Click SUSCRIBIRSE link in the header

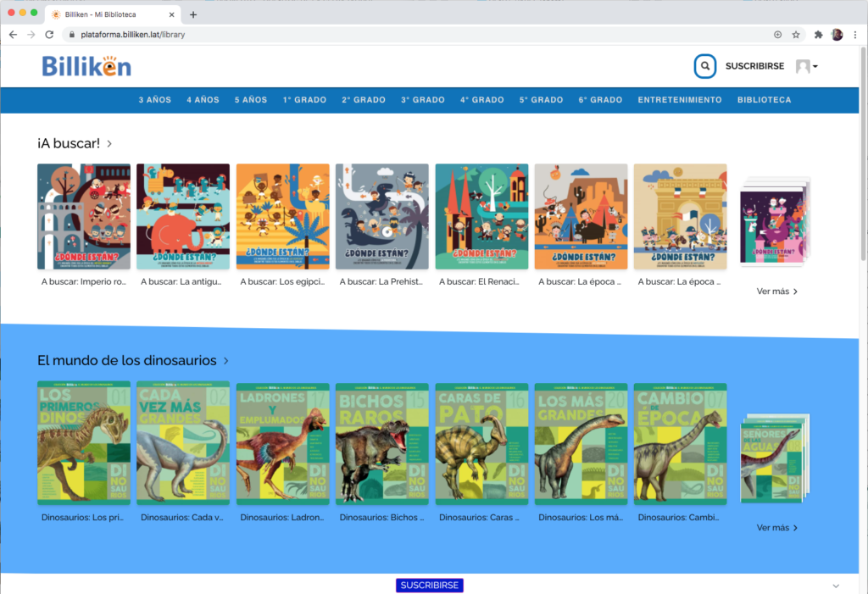(754, 66)
